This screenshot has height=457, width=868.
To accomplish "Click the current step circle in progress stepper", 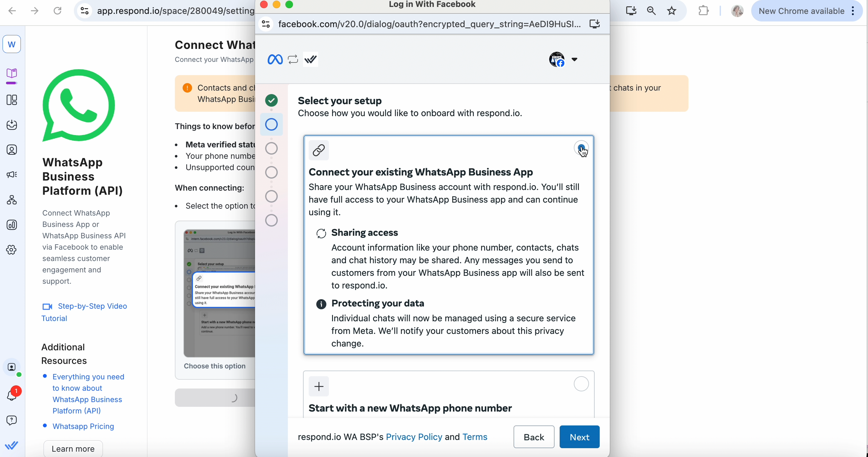I will tap(271, 124).
